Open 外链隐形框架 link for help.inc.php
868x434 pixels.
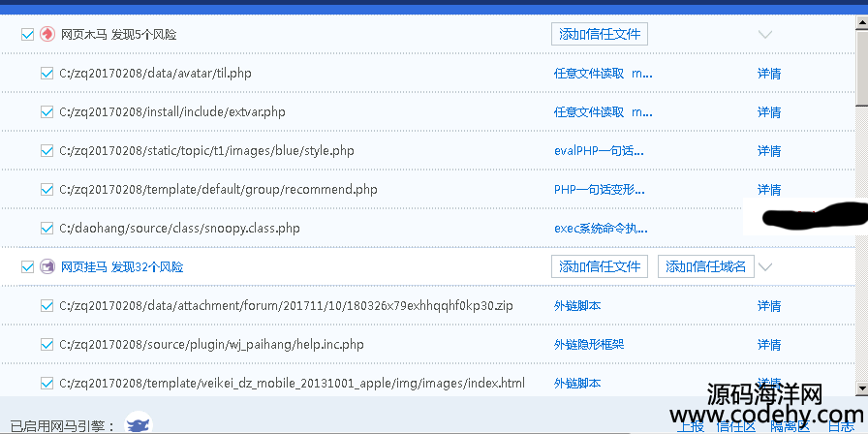(x=589, y=344)
